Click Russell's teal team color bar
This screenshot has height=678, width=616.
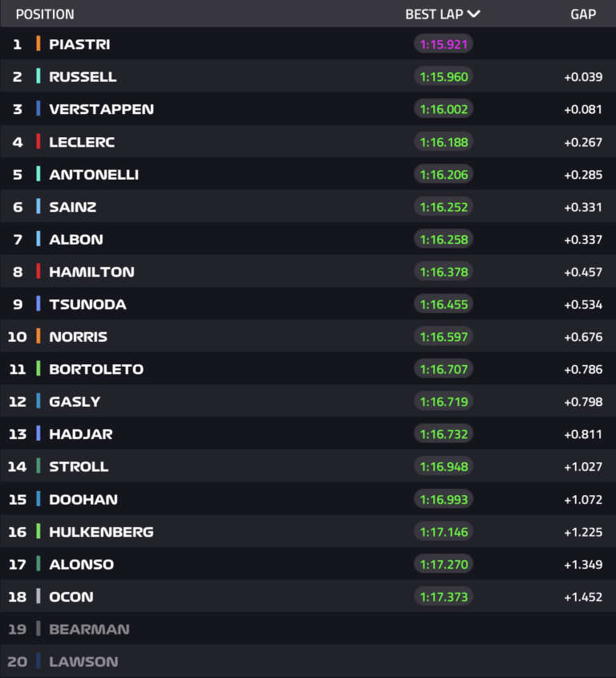coord(38,76)
